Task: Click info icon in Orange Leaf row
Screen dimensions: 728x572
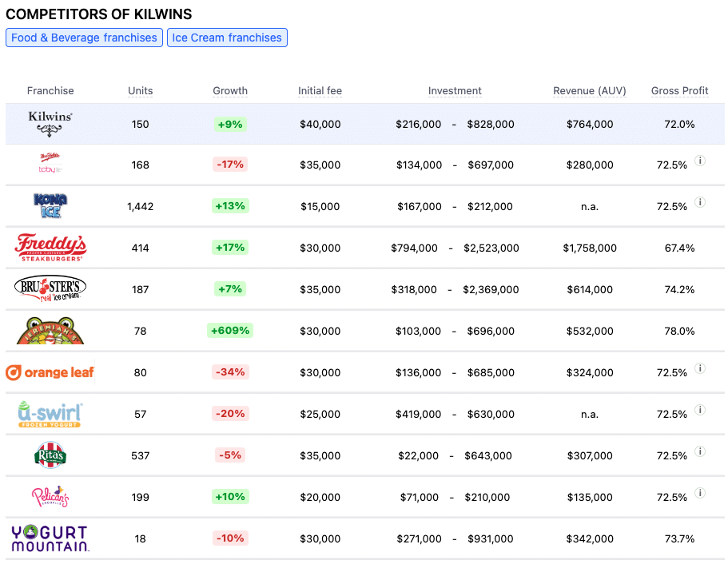Action: (x=700, y=368)
